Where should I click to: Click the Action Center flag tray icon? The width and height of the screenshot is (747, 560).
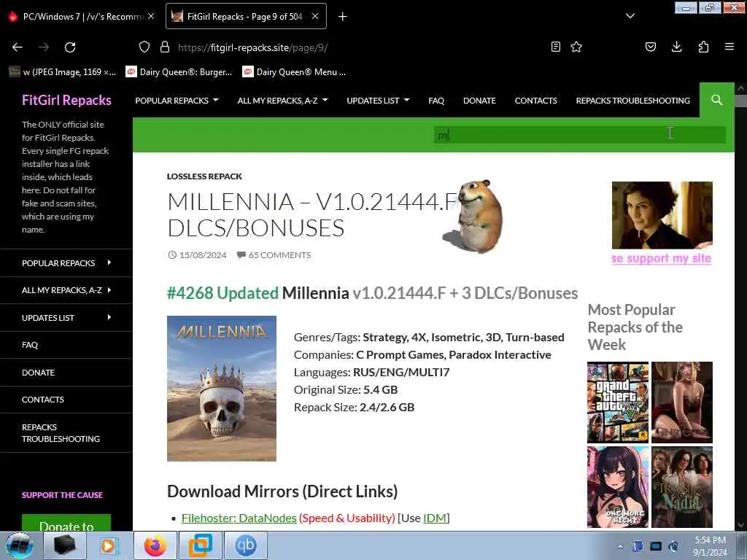pyautogui.click(x=638, y=546)
